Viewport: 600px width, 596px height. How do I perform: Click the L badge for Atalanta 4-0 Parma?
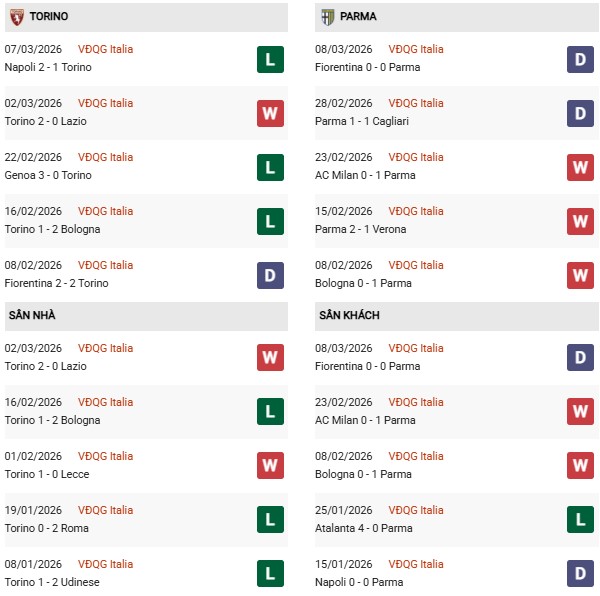[580, 520]
